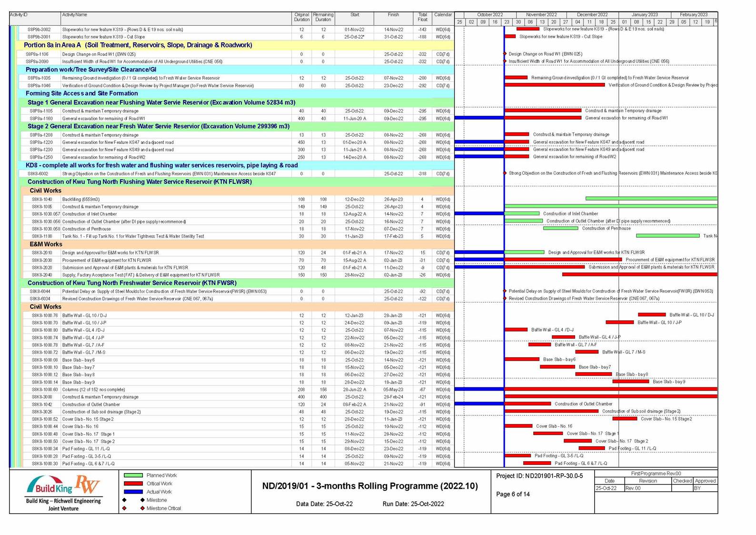The height and width of the screenshot is (535, 756).
Task: Select January 2023 in the timescale header
Action: click(x=645, y=15)
